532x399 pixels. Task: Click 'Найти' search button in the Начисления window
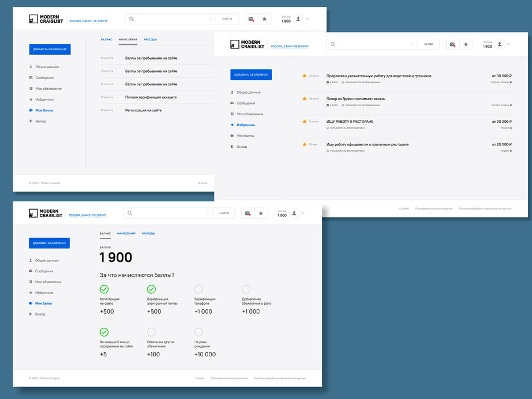[227, 19]
